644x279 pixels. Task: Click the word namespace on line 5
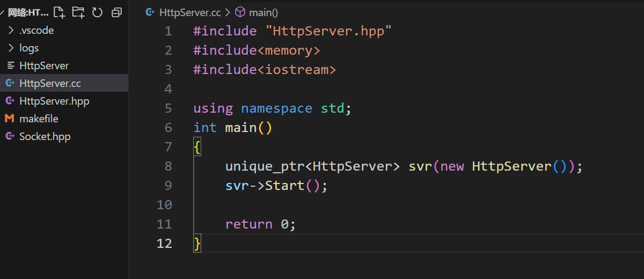pyautogui.click(x=276, y=108)
